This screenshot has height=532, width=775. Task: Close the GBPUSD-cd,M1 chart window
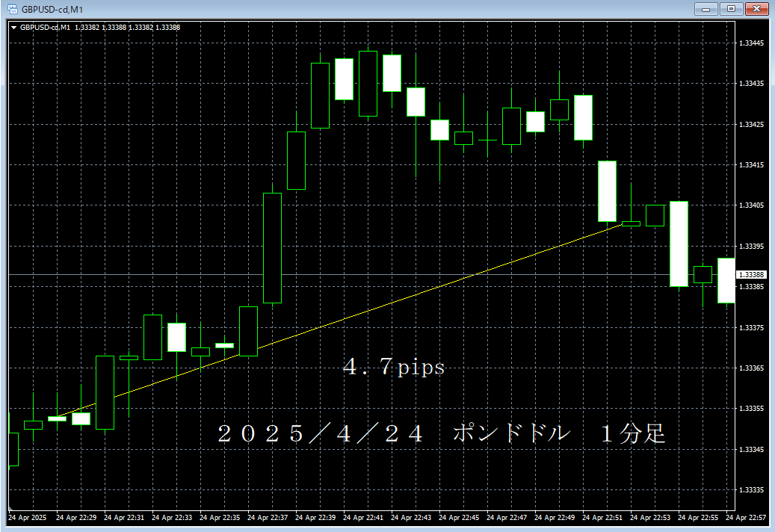pos(756,9)
